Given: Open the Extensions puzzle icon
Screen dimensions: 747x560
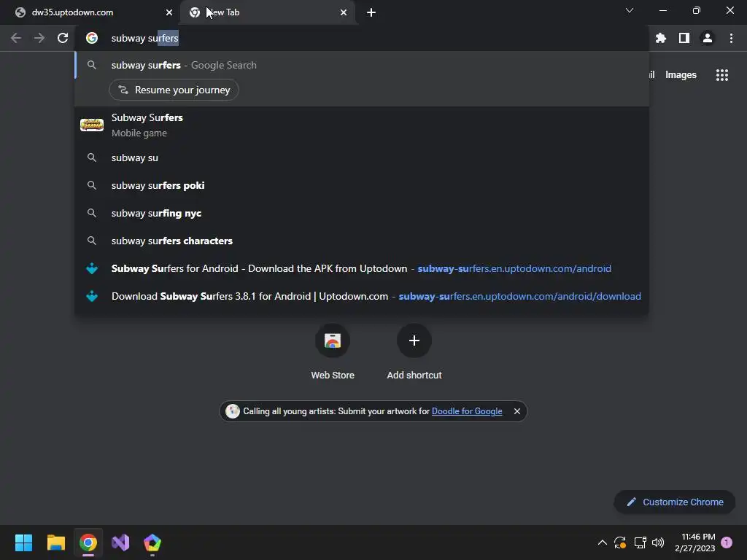Looking at the screenshot, I should pos(660,38).
